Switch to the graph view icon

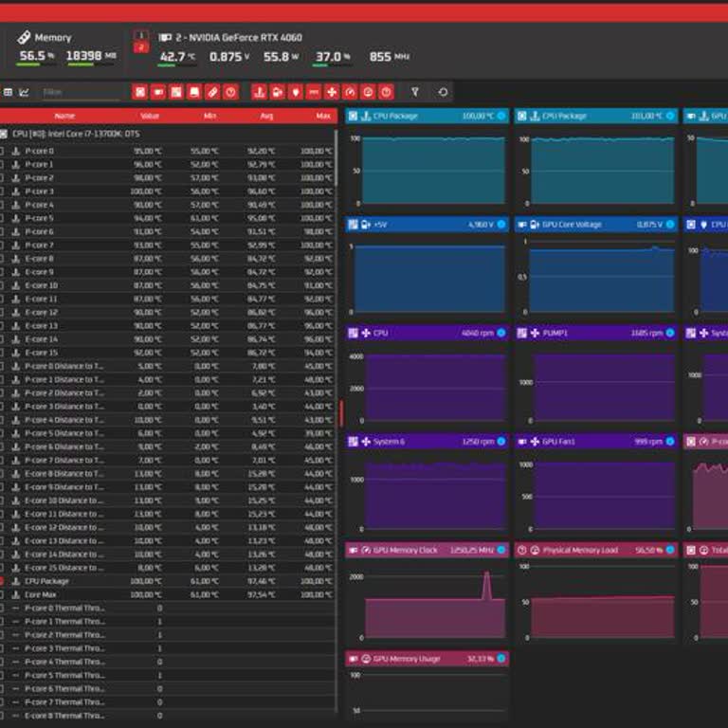pyautogui.click(x=24, y=92)
